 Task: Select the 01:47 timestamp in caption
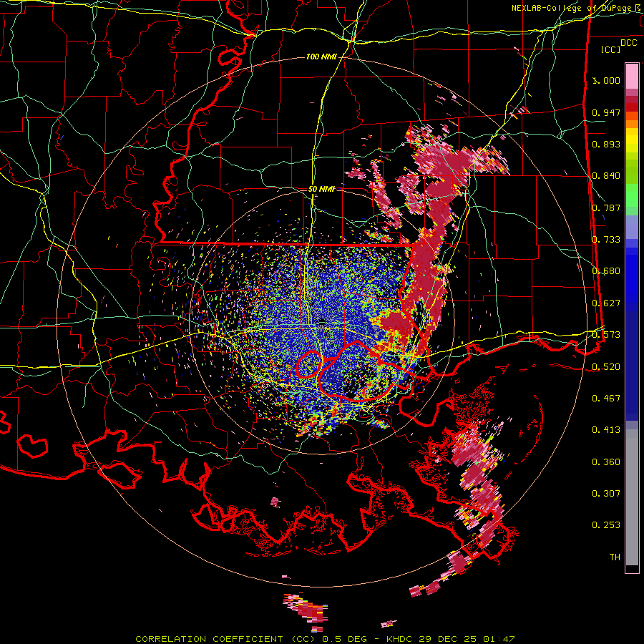click(x=499, y=639)
